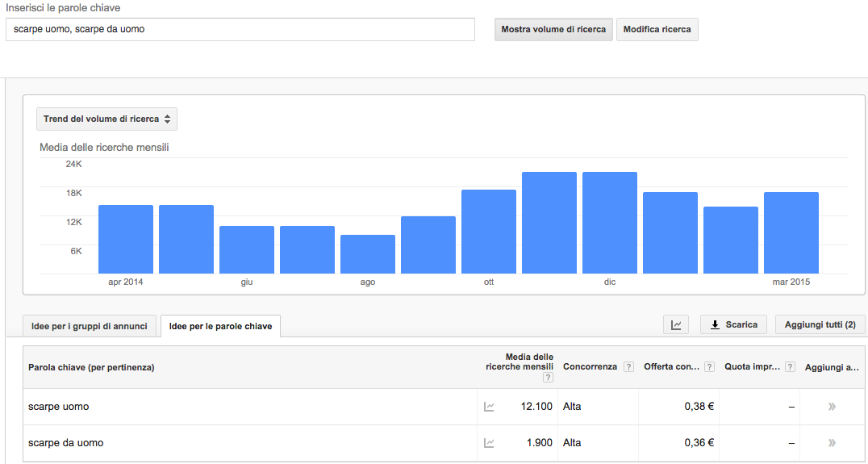Focus the parole chiave input field

(x=240, y=29)
